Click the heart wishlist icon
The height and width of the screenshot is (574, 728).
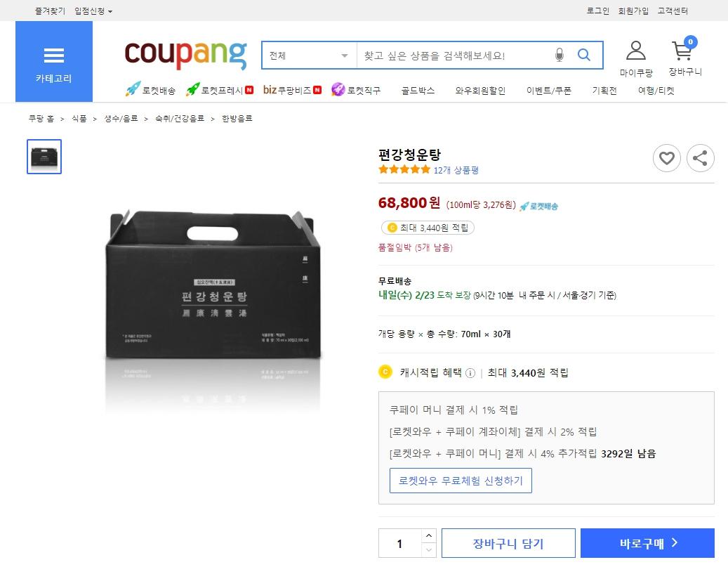click(666, 158)
